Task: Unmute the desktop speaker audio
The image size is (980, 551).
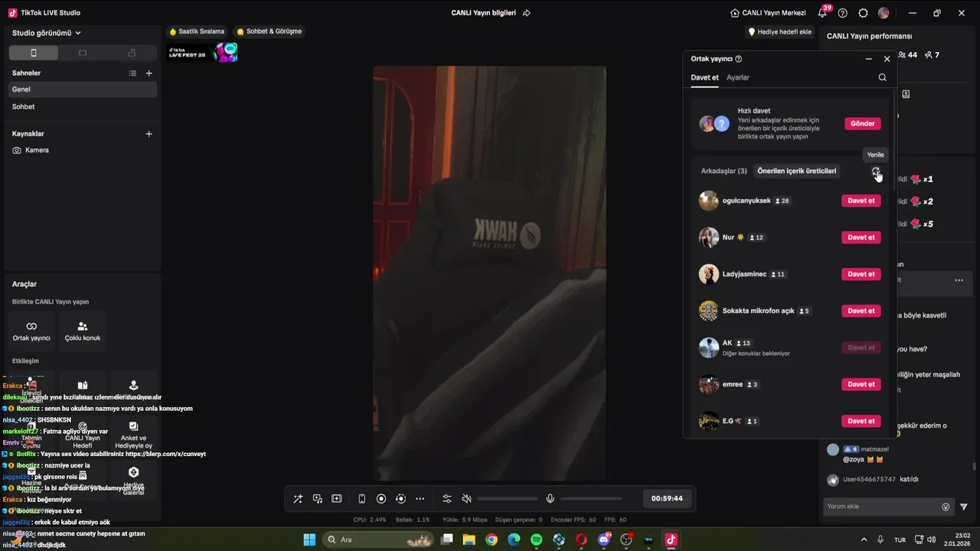Action: 467,499
